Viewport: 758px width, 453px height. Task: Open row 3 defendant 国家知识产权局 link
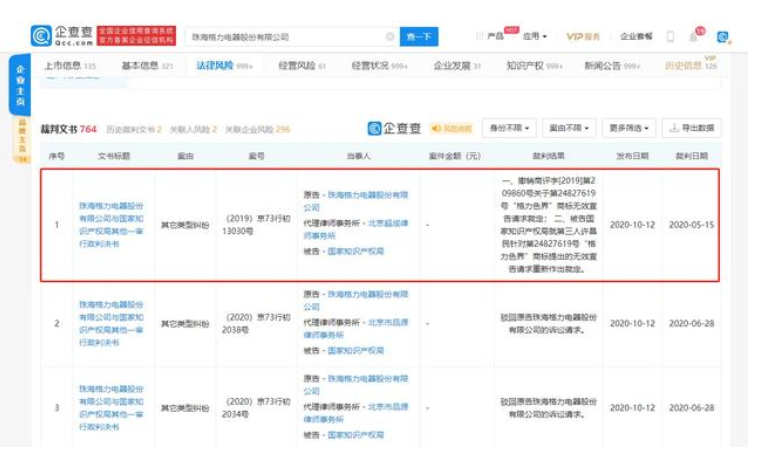point(356,435)
